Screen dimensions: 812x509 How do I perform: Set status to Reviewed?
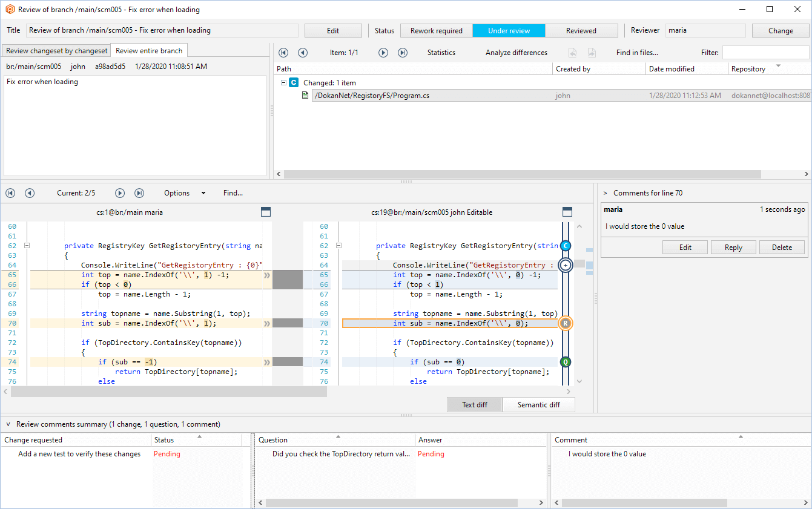pos(581,31)
